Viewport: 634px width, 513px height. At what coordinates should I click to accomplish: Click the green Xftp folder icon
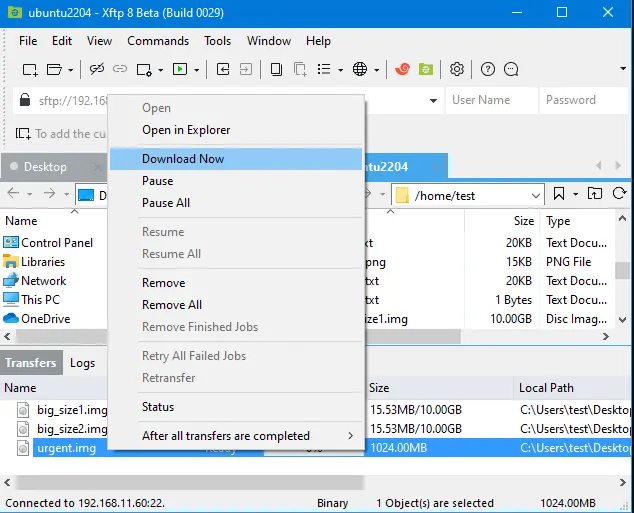426,69
